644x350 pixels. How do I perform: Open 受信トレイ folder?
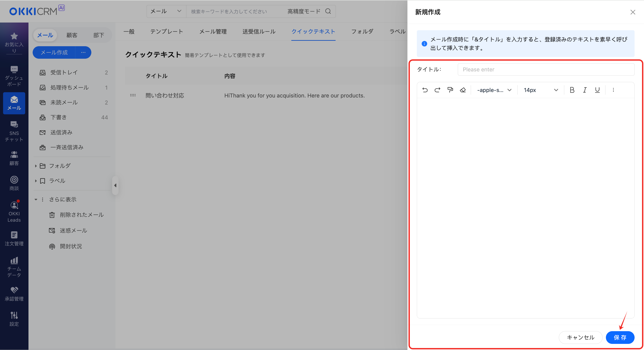pyautogui.click(x=72, y=72)
